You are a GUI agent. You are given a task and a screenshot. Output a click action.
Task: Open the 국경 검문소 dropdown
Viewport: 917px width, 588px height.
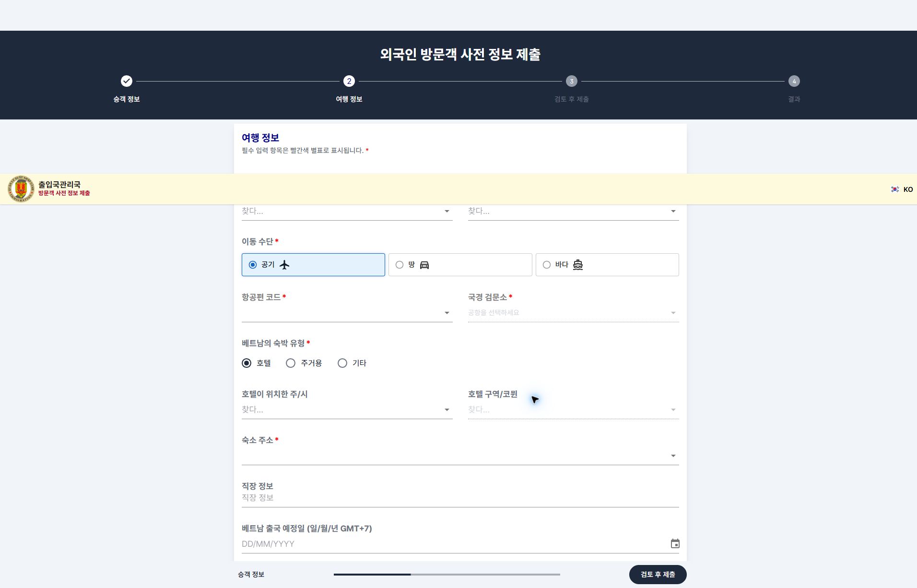pos(574,313)
